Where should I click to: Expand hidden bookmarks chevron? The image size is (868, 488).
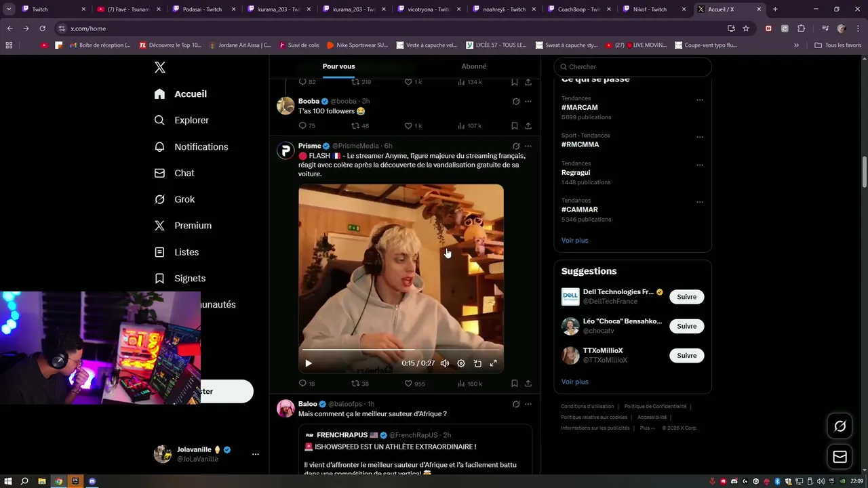pyautogui.click(x=796, y=45)
